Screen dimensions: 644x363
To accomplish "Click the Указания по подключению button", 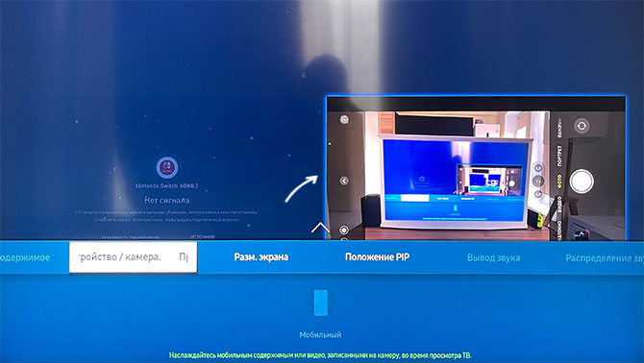I will click(x=131, y=237).
